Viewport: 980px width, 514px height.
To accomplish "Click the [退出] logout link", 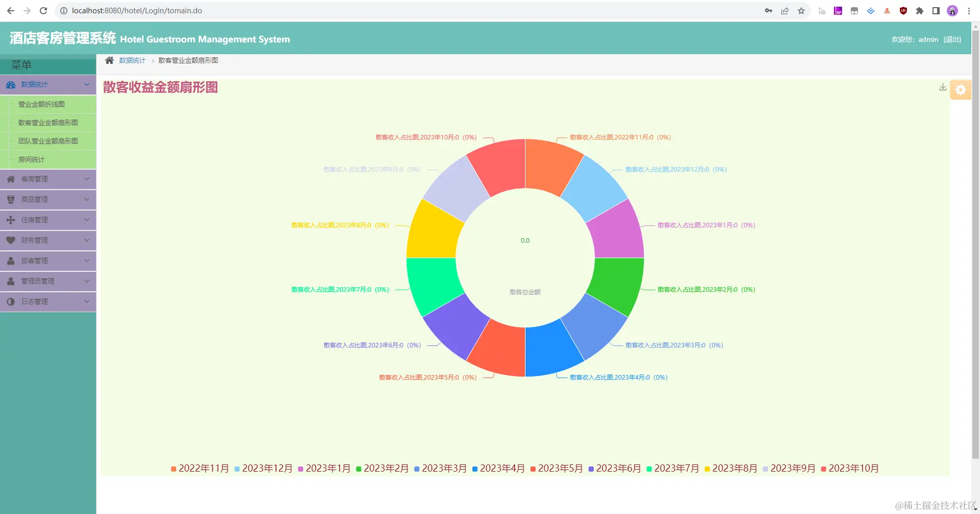I will pos(952,39).
